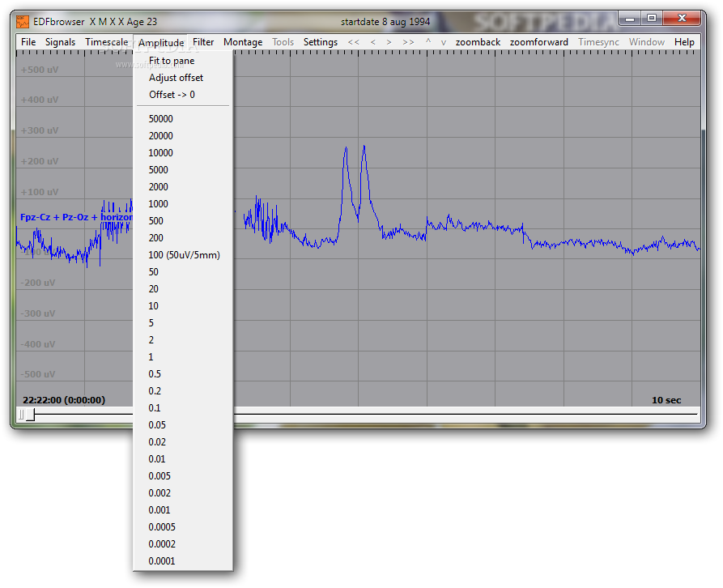Click the << fast backward control
Screen dimensions: 723x588
click(353, 42)
